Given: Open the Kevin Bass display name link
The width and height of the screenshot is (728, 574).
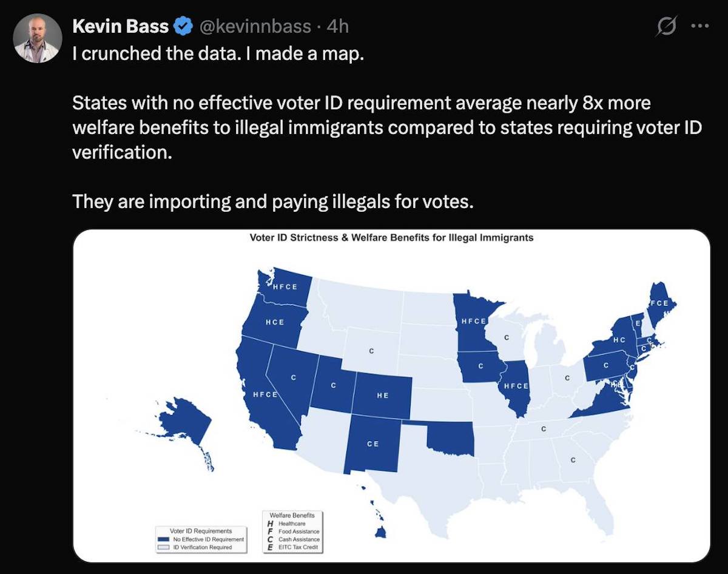Looking at the screenshot, I should (x=120, y=26).
